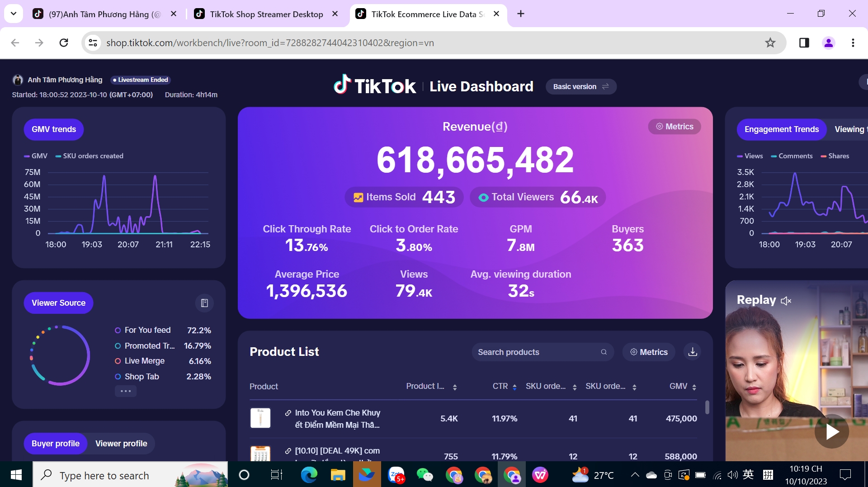Viewport: 868px width, 487px height.
Task: Click the Viewer Source tab
Action: pyautogui.click(x=58, y=303)
